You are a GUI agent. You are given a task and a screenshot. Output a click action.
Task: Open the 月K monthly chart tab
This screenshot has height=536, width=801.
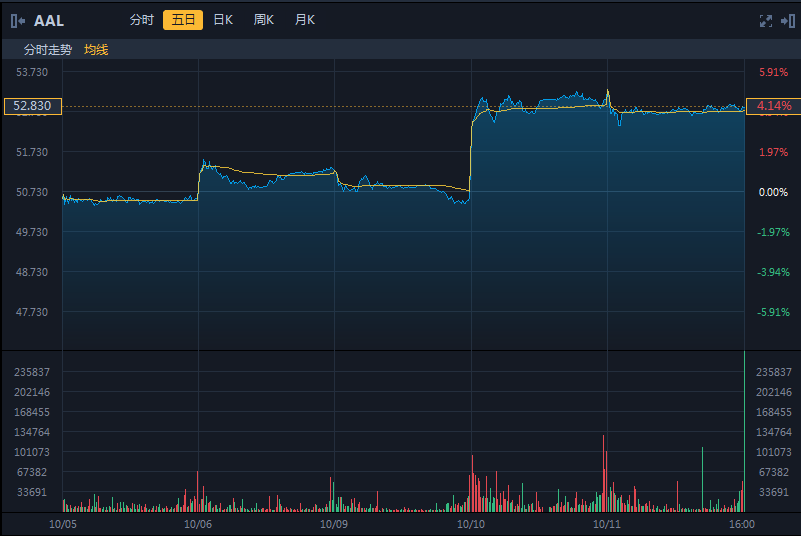click(305, 20)
